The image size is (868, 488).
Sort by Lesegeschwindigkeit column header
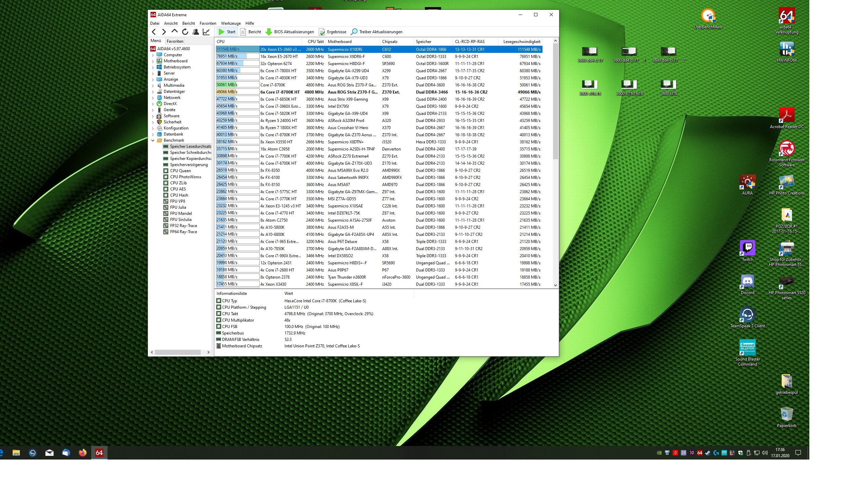click(520, 42)
